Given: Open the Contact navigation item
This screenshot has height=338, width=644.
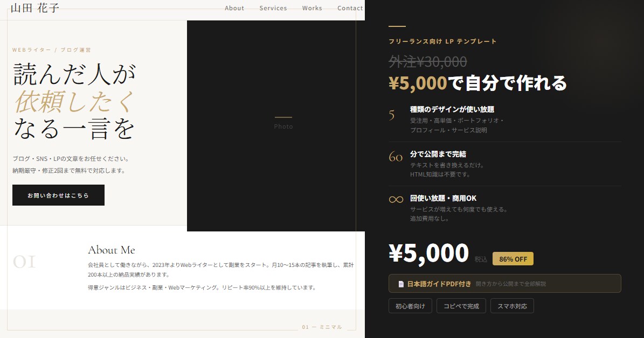Looking at the screenshot, I should click(x=350, y=8).
